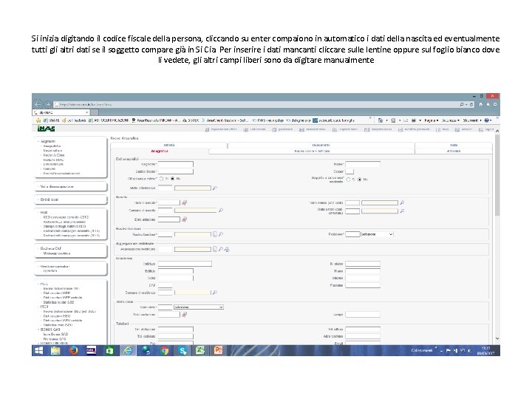532x399 pixels.
Task: Click the magnifier beside Comune di nascita
Action: click(221, 211)
